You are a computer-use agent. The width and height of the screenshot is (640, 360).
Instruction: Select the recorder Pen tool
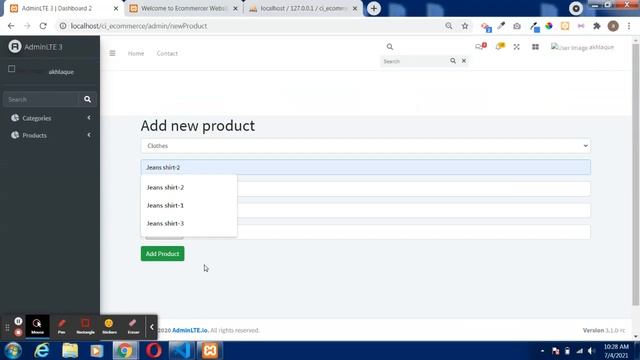pyautogui.click(x=62, y=327)
